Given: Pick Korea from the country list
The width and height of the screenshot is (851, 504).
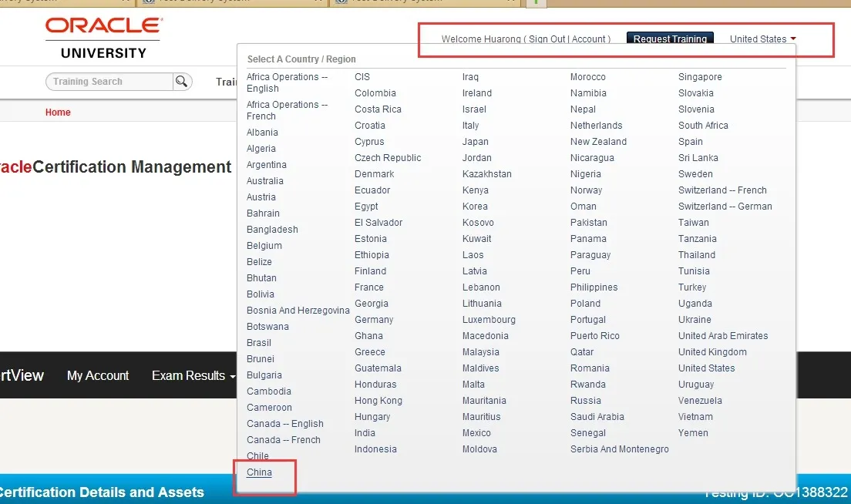Looking at the screenshot, I should point(475,207).
